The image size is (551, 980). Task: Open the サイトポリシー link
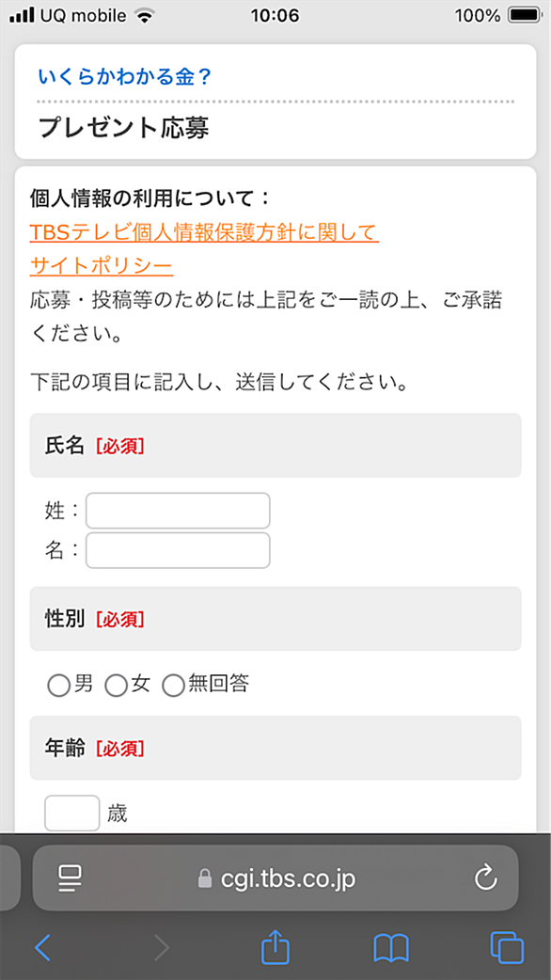coord(102,267)
